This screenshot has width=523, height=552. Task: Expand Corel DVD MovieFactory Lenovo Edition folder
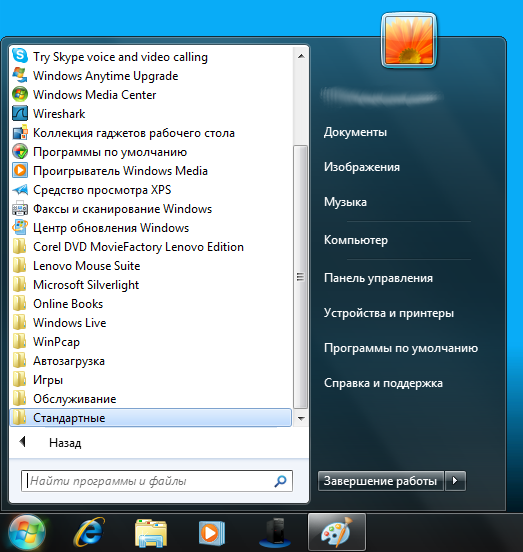click(151, 247)
